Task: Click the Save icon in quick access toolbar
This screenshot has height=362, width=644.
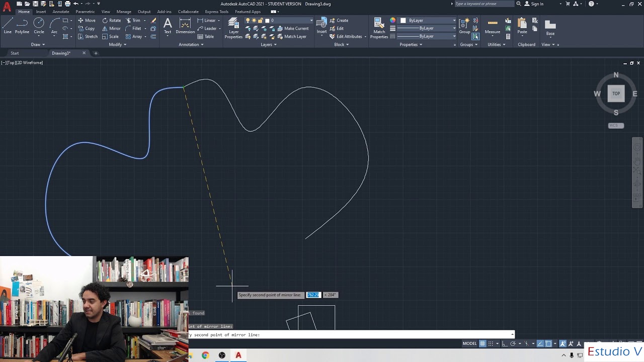Action: click(x=35, y=4)
